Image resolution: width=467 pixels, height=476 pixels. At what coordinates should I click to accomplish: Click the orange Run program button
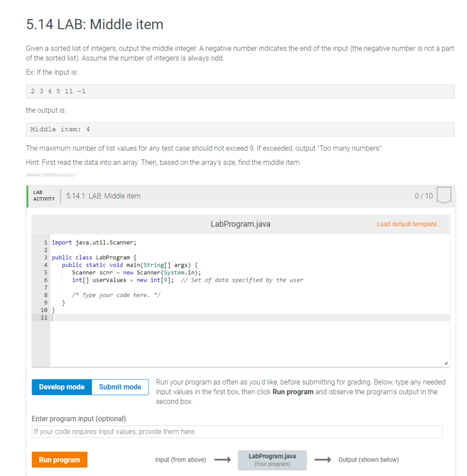pyautogui.click(x=59, y=459)
